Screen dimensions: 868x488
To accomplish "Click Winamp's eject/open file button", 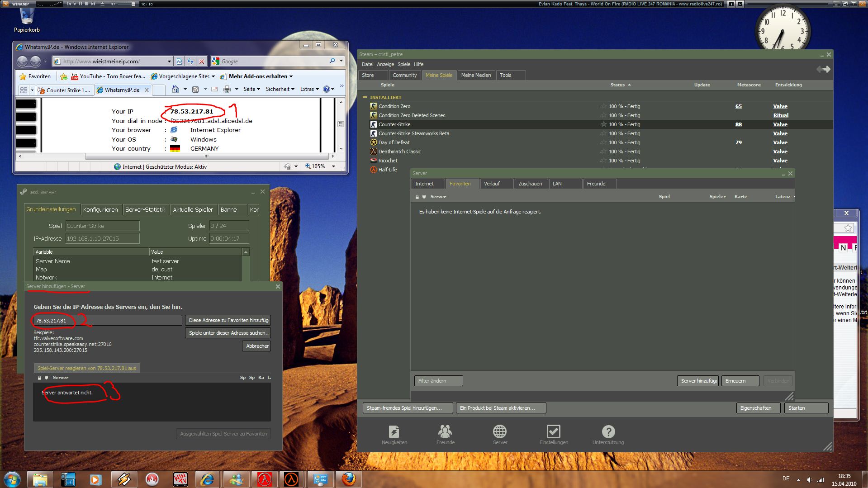I will [x=102, y=4].
